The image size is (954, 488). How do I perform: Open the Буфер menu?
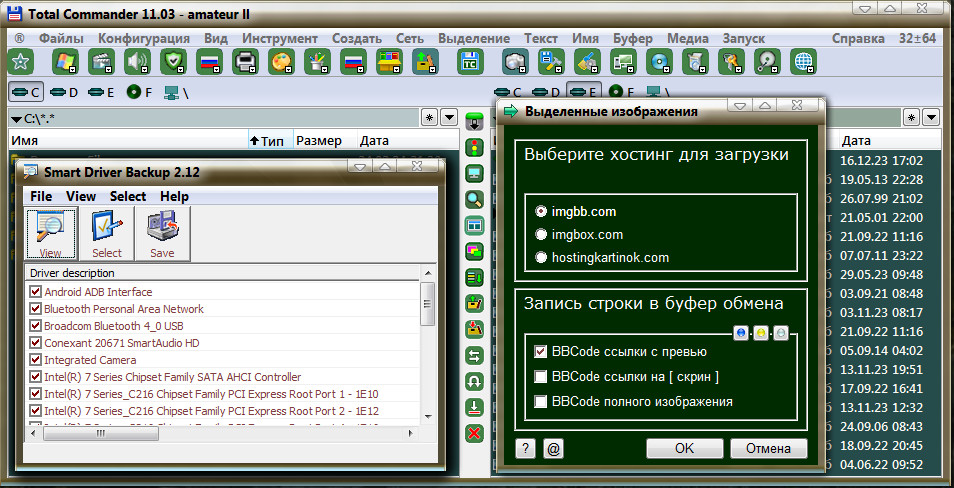[x=633, y=38]
